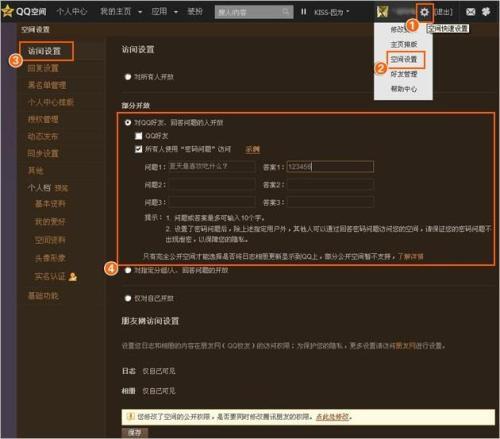Select the 对所有人开放 radio button
Viewport: 500px width, 439px height.
tap(128, 77)
